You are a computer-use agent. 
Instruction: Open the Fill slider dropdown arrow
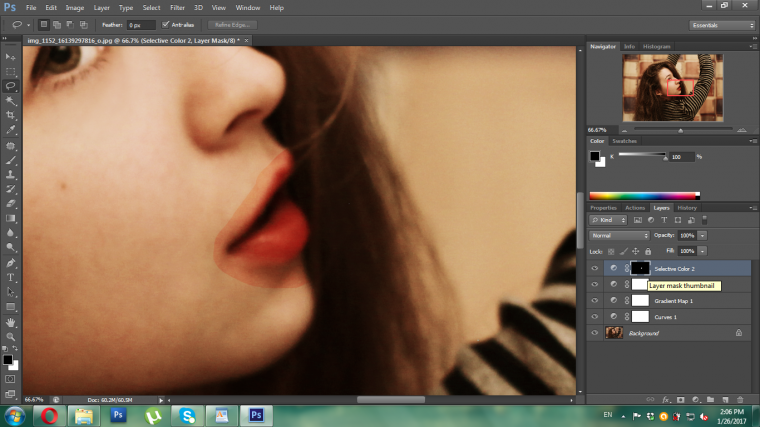702,251
